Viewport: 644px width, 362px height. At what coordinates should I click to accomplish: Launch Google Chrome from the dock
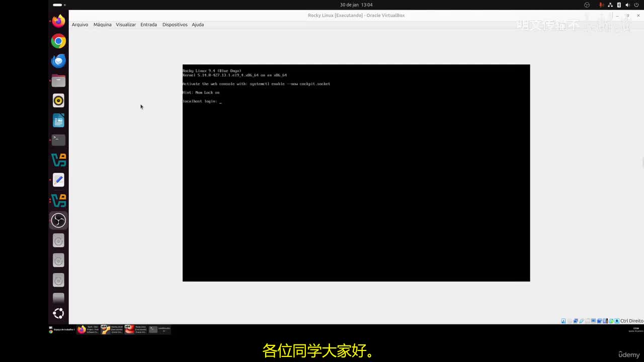pyautogui.click(x=58, y=41)
